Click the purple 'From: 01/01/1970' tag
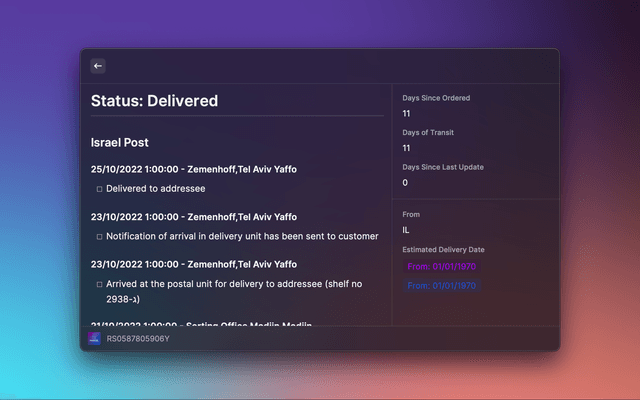This screenshot has width=640, height=400. pos(440,267)
